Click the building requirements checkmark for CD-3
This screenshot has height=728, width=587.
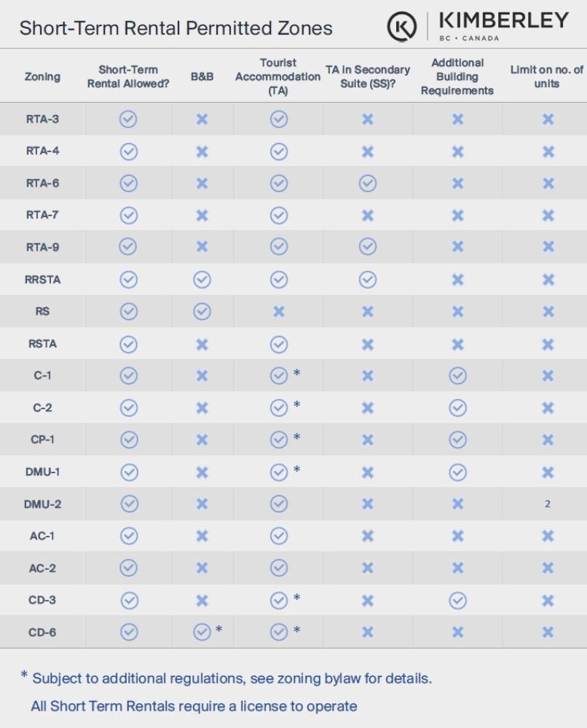[x=457, y=600]
